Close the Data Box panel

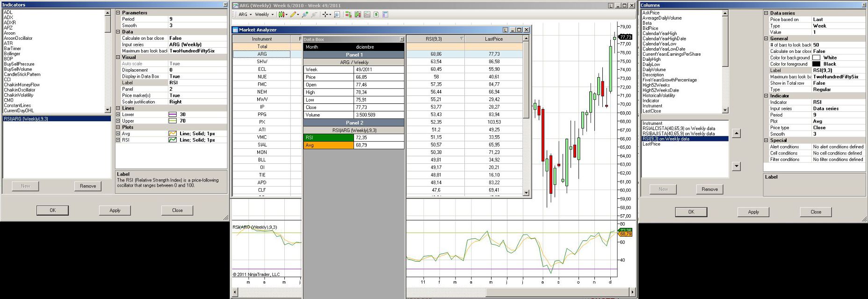(402, 39)
